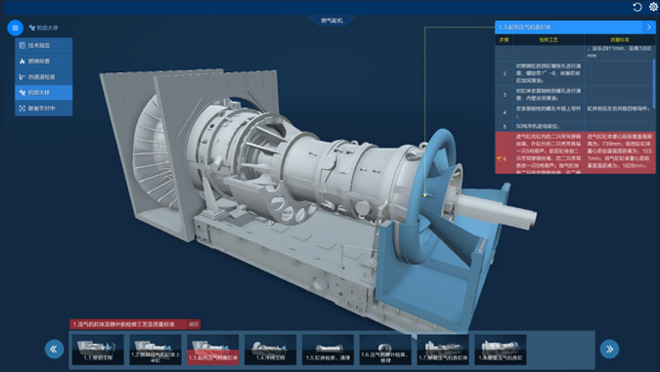Collapse the 1.3 step panel with its right arrow
This screenshot has height=372, width=660.
[649, 27]
